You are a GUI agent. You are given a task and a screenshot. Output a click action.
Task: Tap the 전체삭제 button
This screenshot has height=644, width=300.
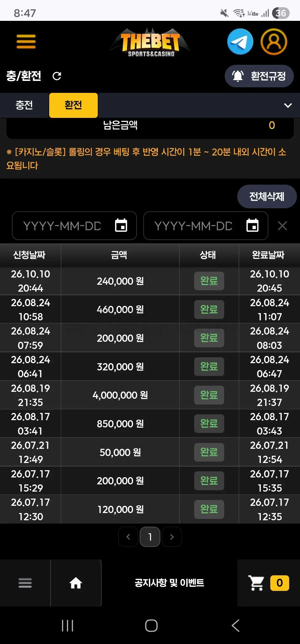point(267,197)
